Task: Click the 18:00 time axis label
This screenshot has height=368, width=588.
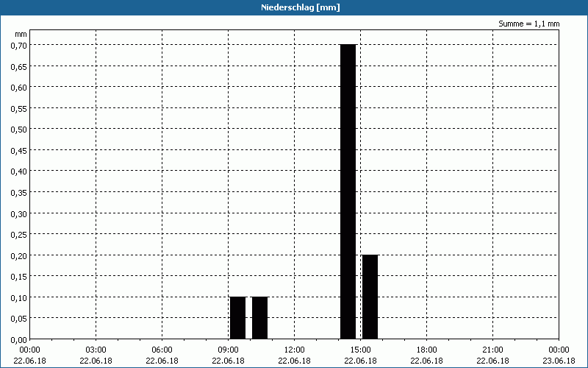Action: coord(427,350)
